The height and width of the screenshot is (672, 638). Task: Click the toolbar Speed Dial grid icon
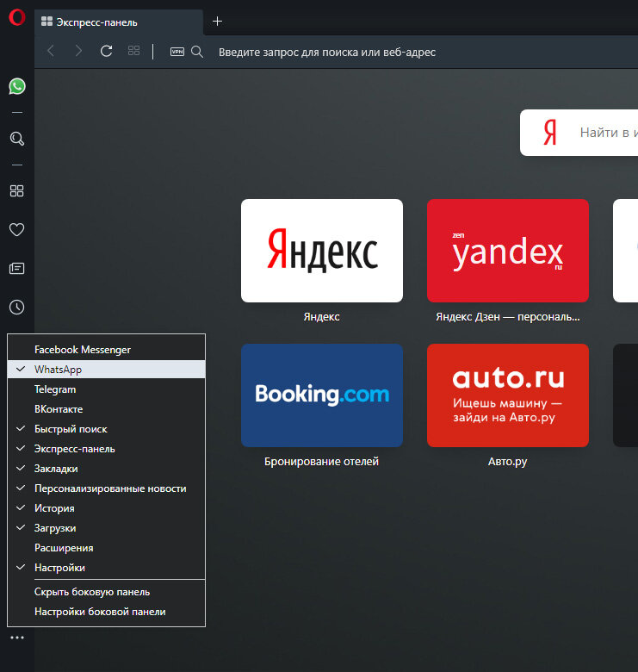coord(133,51)
